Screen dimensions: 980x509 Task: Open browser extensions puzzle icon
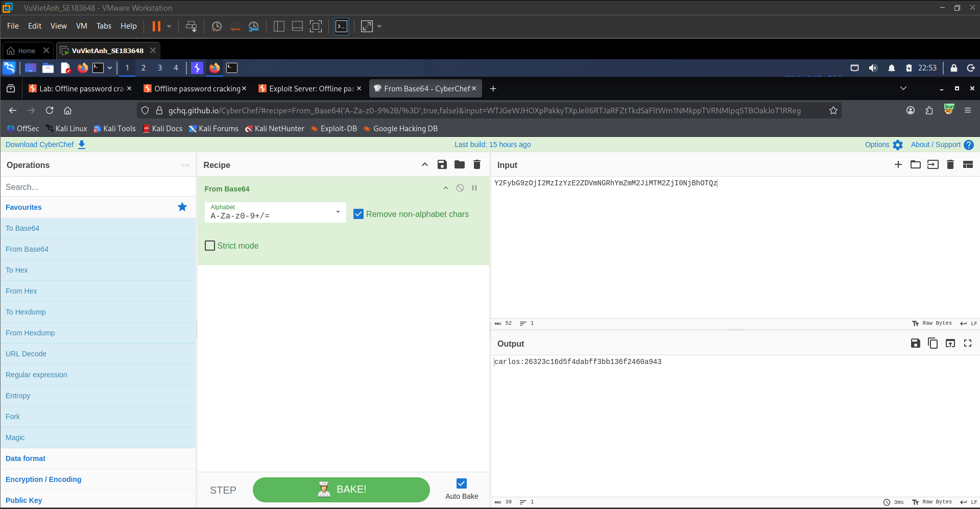click(x=929, y=110)
